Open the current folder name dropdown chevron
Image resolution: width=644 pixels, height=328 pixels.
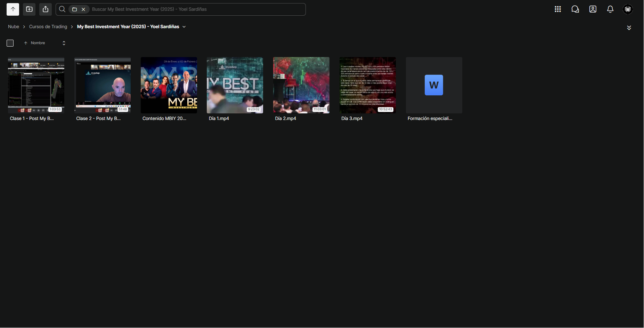[x=184, y=27]
